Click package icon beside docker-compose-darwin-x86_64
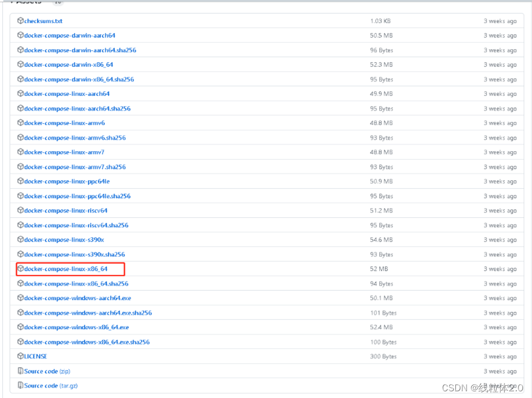The image size is (532, 398). click(x=20, y=64)
